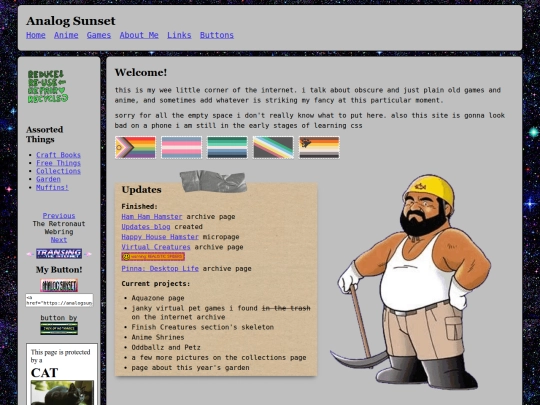540x405 pixels.
Task: Open the Ham Ham Hamster archive link
Action: [x=152, y=217]
